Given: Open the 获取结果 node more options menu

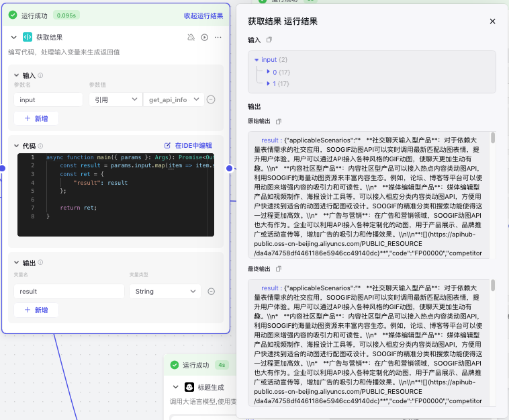Looking at the screenshot, I should pyautogui.click(x=218, y=38).
